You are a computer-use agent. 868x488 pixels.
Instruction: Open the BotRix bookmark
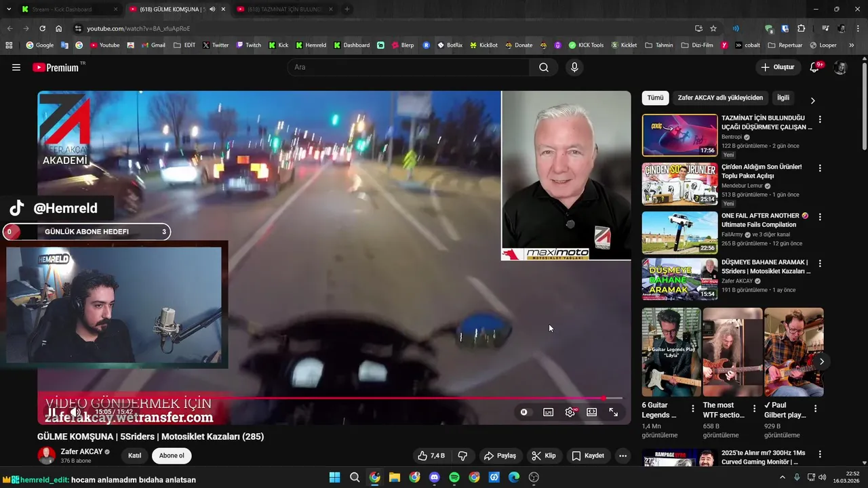[x=450, y=45]
